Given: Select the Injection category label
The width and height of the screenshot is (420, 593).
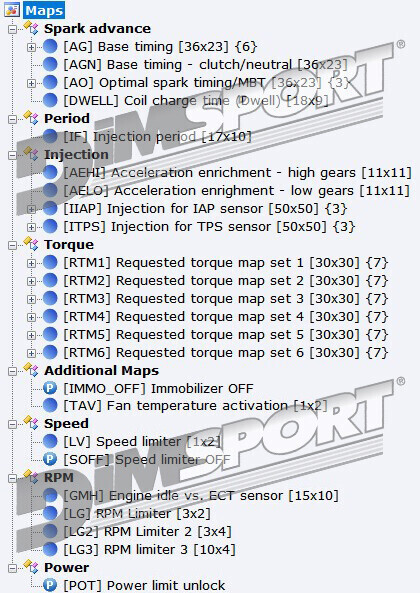Looking at the screenshot, I should click(x=76, y=155).
